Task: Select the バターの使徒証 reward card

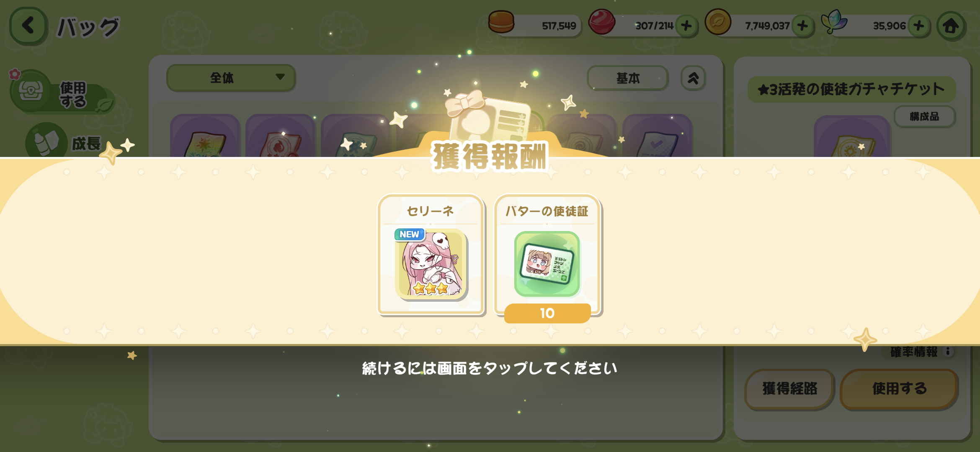Action: [x=547, y=256]
